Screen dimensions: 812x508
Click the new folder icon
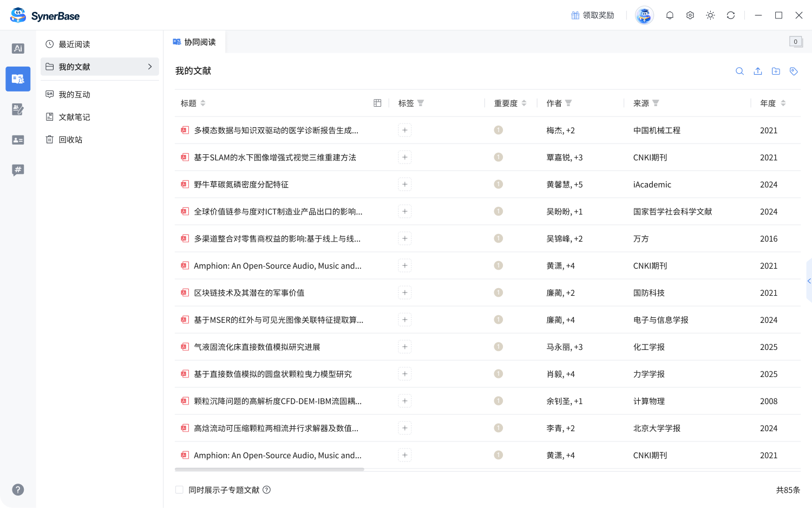click(x=776, y=71)
